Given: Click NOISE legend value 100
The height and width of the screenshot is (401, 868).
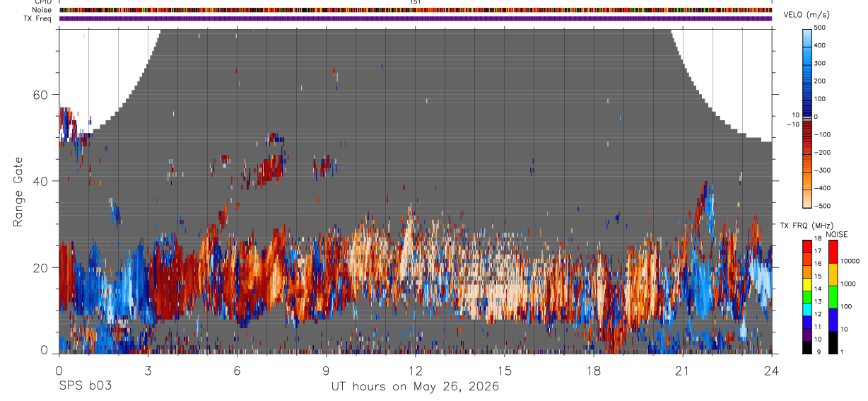Looking at the screenshot, I should (x=847, y=306).
